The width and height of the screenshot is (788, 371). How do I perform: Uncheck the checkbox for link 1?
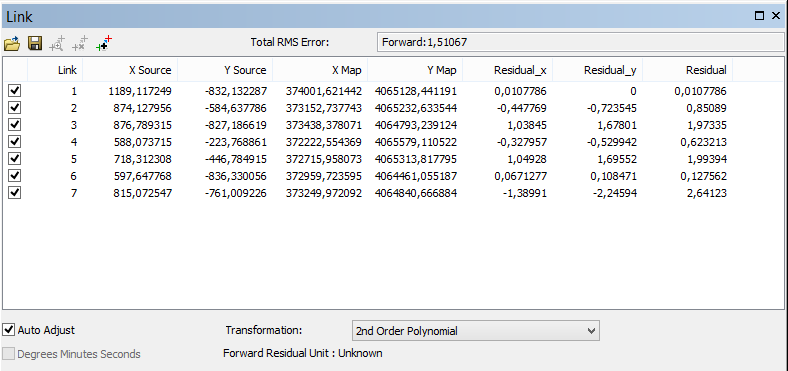[x=15, y=91]
